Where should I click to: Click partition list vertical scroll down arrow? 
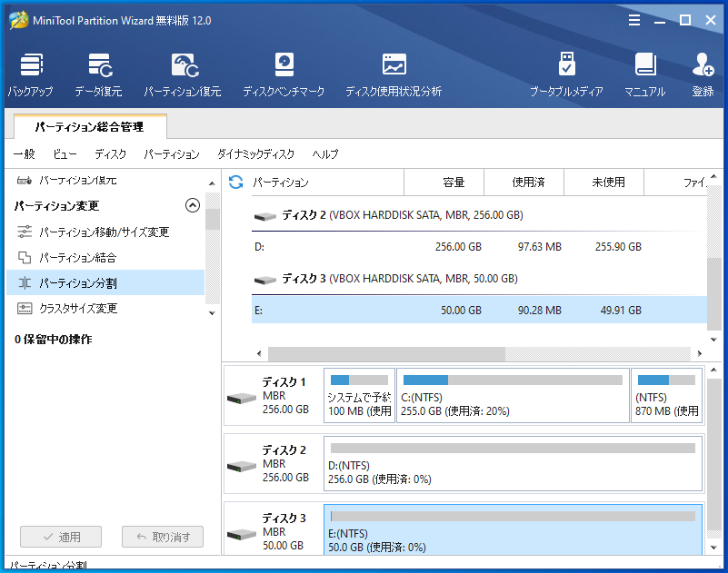click(714, 340)
